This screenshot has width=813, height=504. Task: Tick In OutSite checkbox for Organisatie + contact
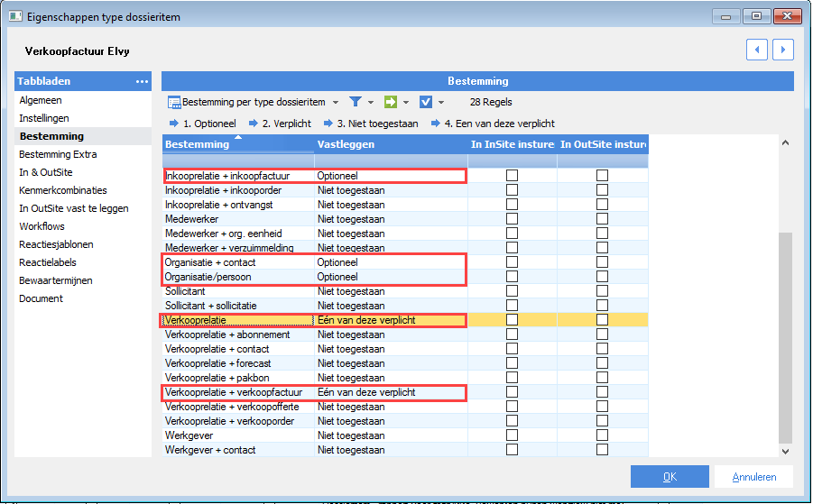click(602, 262)
